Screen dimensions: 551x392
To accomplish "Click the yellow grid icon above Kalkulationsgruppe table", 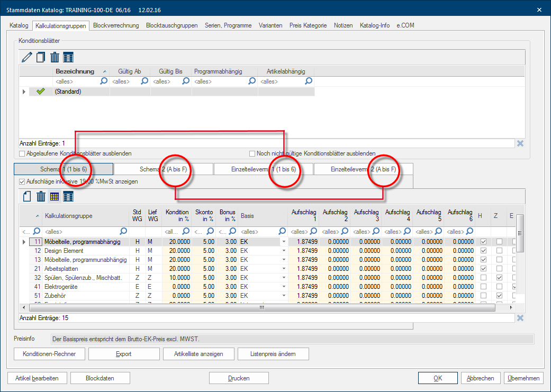I will (54, 197).
